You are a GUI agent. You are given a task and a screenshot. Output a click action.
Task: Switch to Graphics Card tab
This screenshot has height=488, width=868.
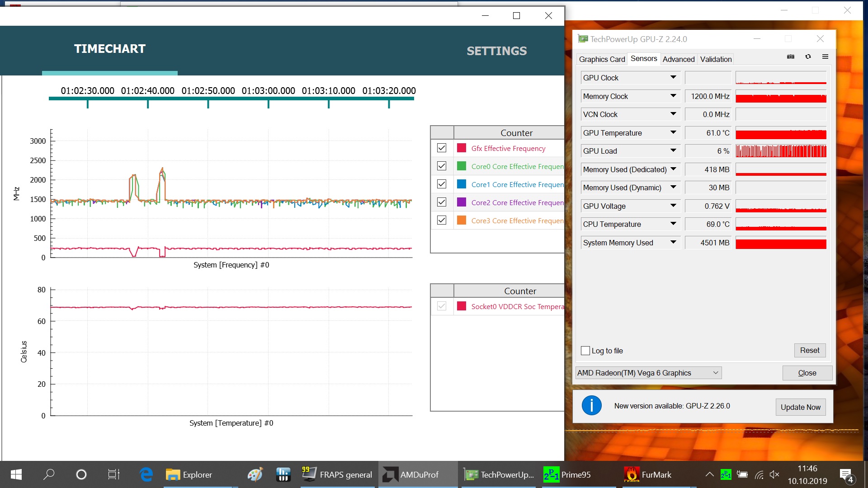[602, 59]
